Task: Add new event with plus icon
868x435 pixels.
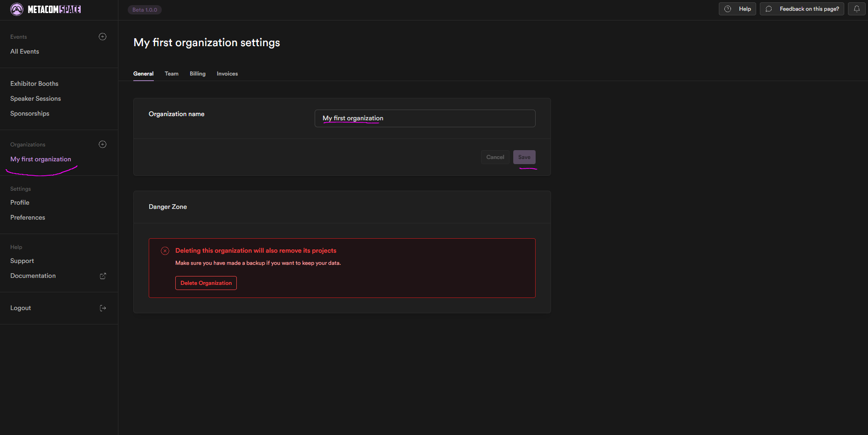Action: tap(103, 37)
